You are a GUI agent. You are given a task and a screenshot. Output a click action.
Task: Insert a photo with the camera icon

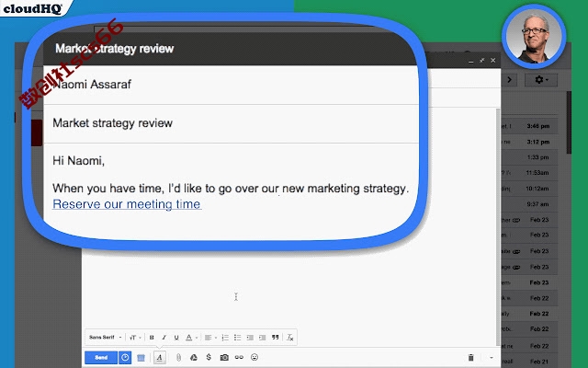[224, 358]
